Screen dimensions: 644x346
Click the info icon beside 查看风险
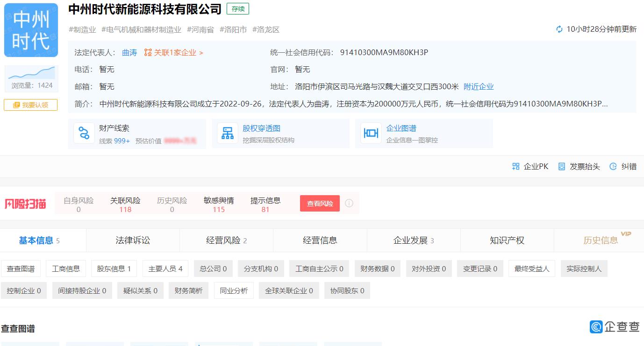coord(349,203)
